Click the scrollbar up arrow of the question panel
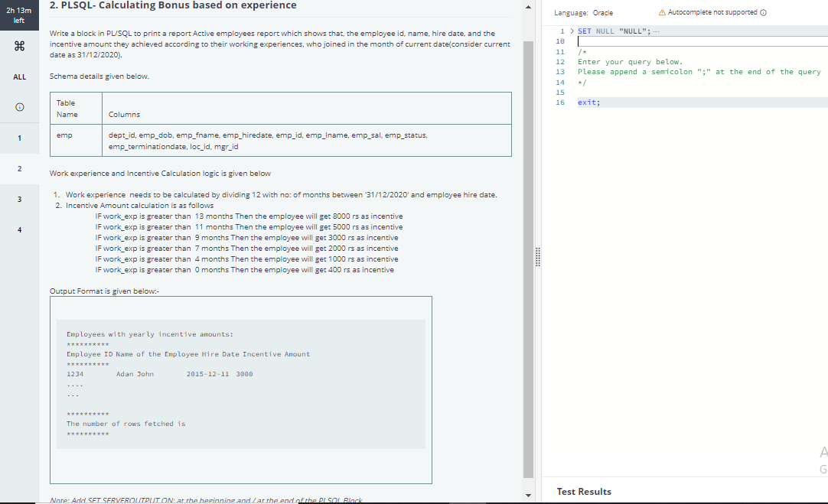Viewport: 828px width, 504px height. point(529,7)
